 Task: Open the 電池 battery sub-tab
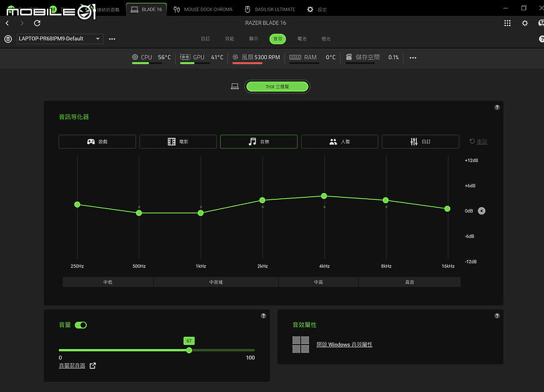pyautogui.click(x=302, y=39)
